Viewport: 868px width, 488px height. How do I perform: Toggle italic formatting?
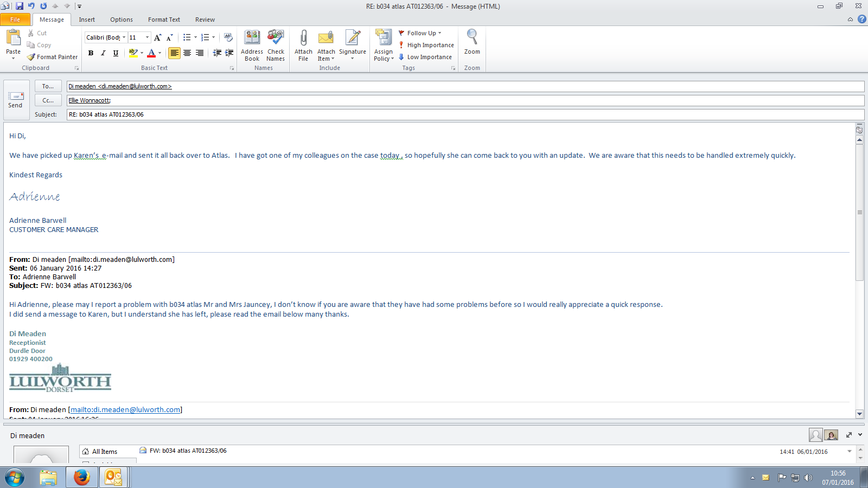pos(103,53)
